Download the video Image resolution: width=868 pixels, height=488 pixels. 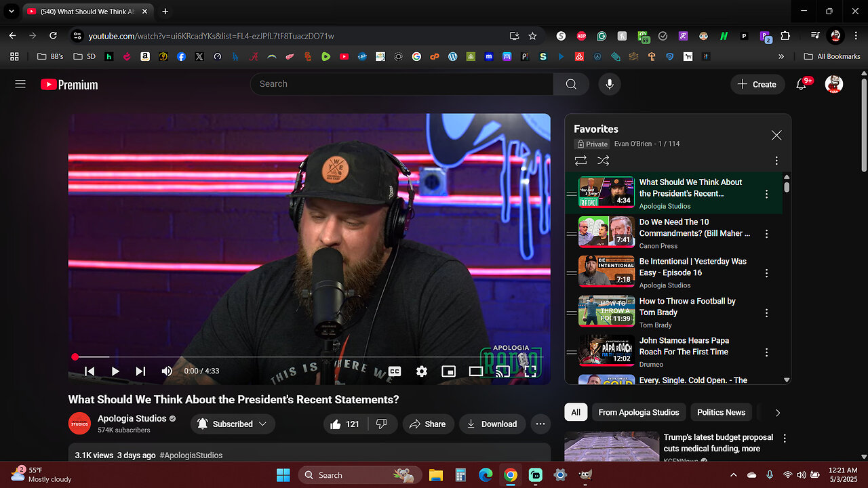coord(492,424)
